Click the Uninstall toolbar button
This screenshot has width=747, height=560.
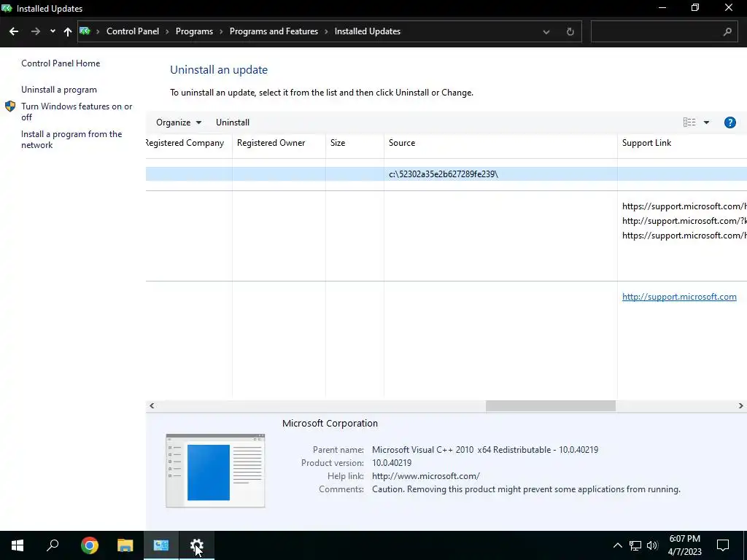233,122
